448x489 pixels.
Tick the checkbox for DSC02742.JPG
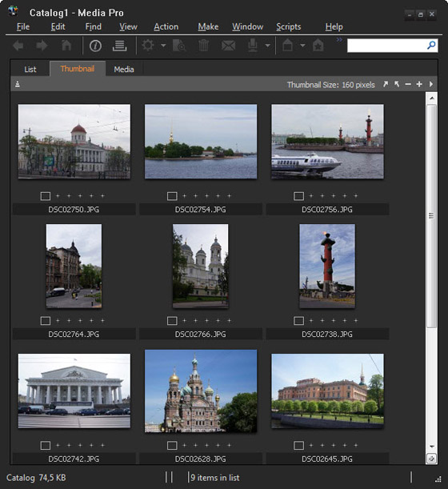[x=46, y=446]
